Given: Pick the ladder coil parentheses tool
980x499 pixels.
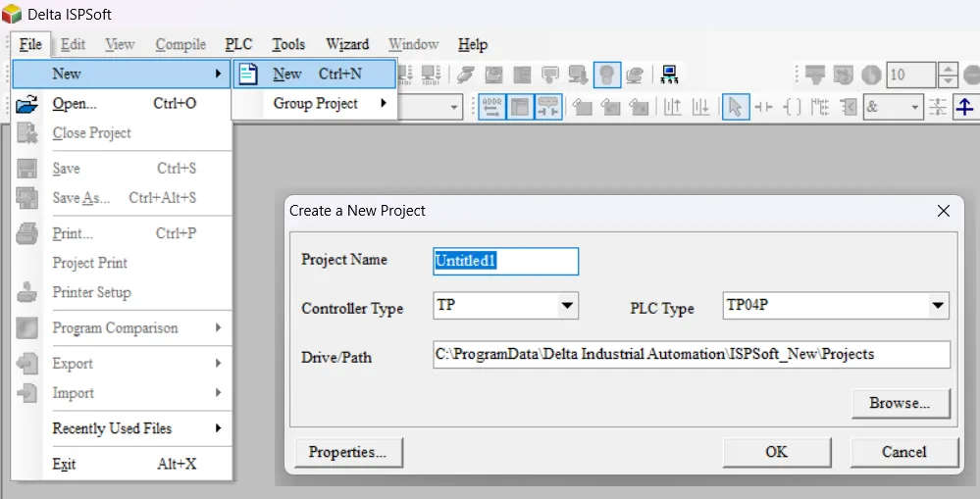Looking at the screenshot, I should coord(792,108).
